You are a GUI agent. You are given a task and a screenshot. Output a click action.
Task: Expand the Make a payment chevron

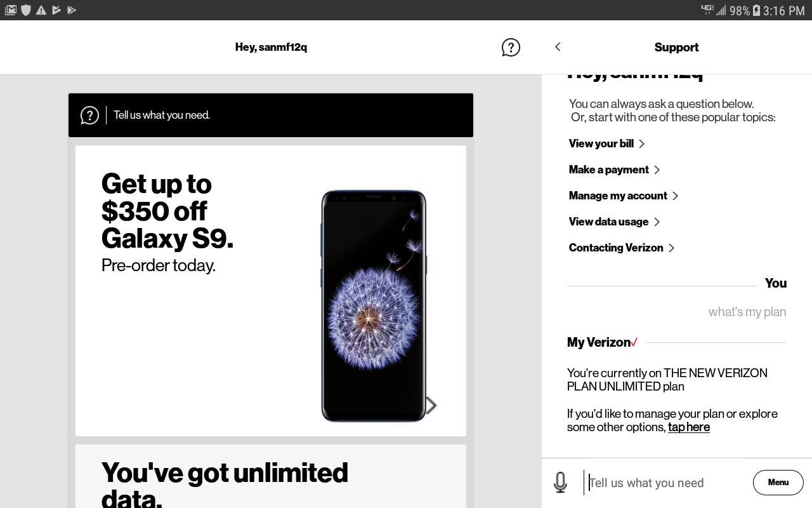[657, 170]
